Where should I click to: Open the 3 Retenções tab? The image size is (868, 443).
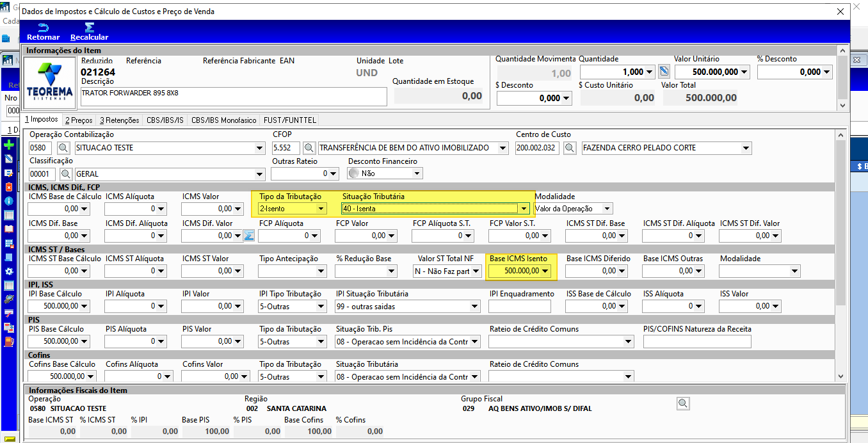(x=119, y=120)
